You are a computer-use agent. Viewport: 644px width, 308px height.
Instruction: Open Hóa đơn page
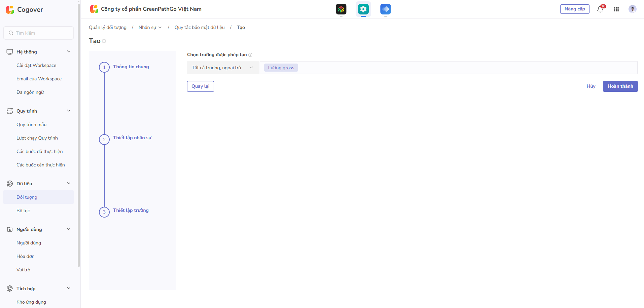click(26, 256)
